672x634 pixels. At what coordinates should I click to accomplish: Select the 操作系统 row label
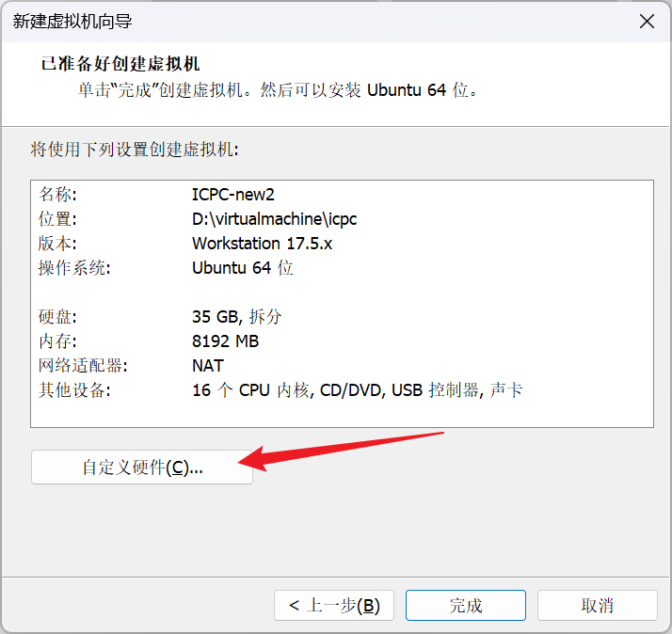(x=74, y=268)
